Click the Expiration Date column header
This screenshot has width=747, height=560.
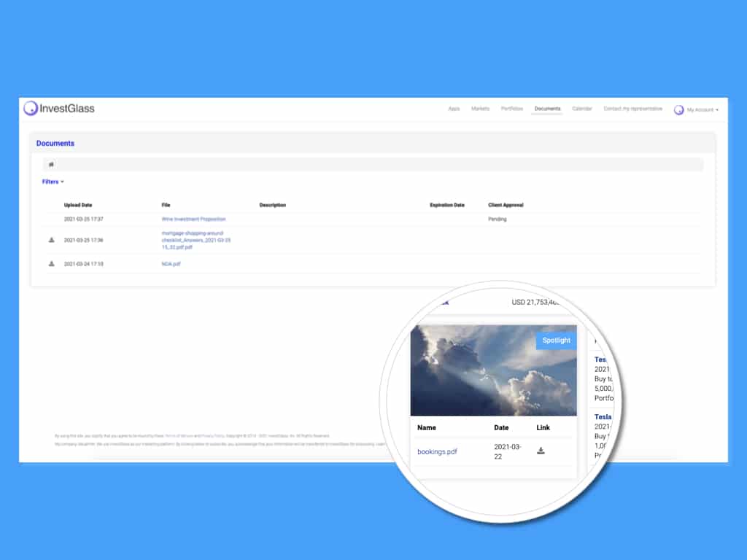click(447, 205)
